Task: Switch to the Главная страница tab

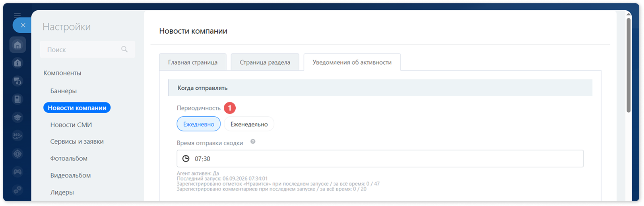Action: [193, 62]
